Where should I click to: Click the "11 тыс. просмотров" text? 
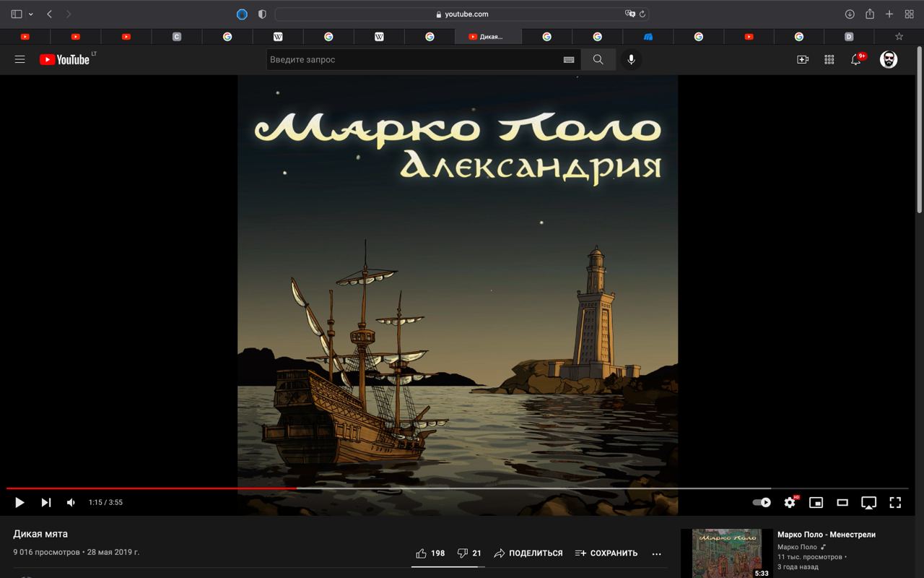(810, 557)
